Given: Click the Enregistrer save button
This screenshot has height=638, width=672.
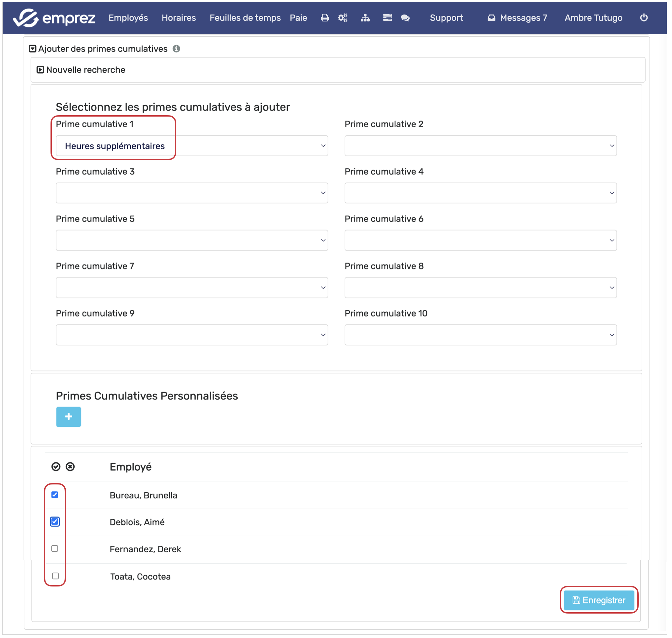Looking at the screenshot, I should (599, 600).
